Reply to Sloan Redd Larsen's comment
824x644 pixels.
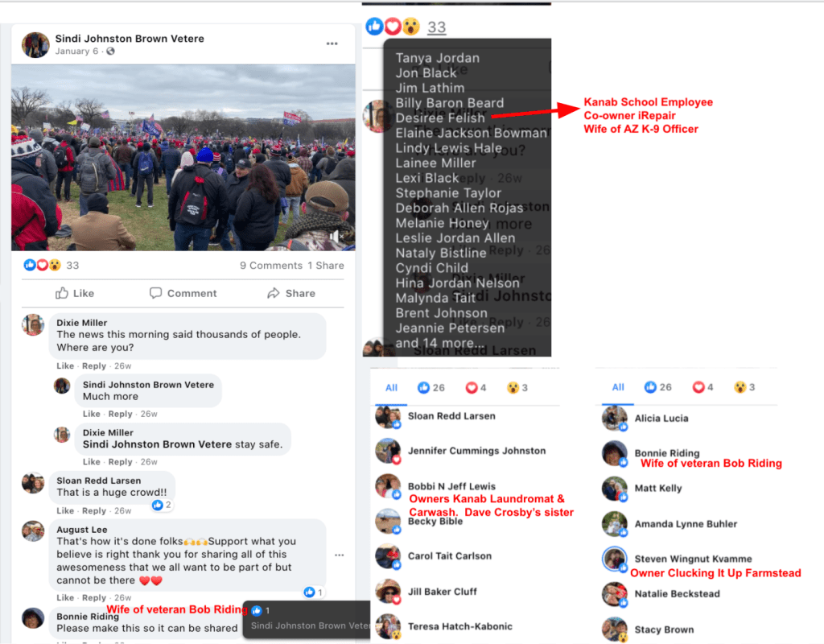94,511
